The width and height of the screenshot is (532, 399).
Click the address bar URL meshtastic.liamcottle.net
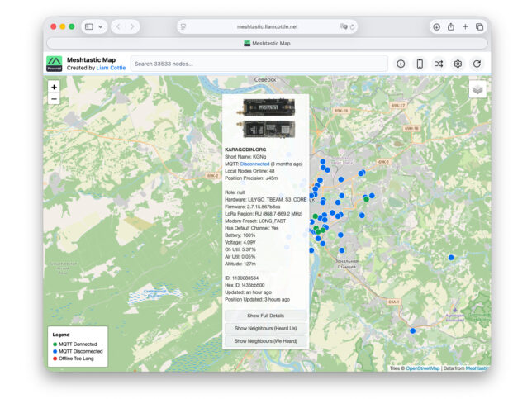268,26
